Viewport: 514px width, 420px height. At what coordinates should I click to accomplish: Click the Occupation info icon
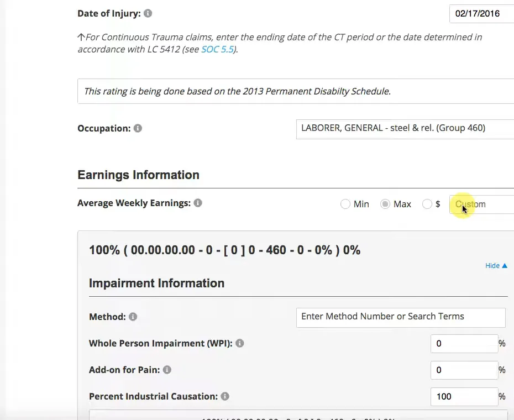point(138,128)
